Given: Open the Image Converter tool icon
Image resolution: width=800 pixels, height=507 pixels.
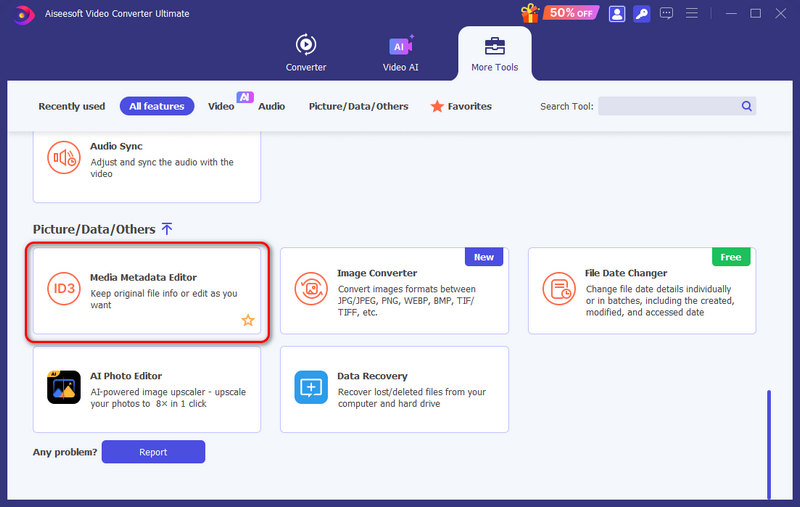Looking at the screenshot, I should (311, 290).
